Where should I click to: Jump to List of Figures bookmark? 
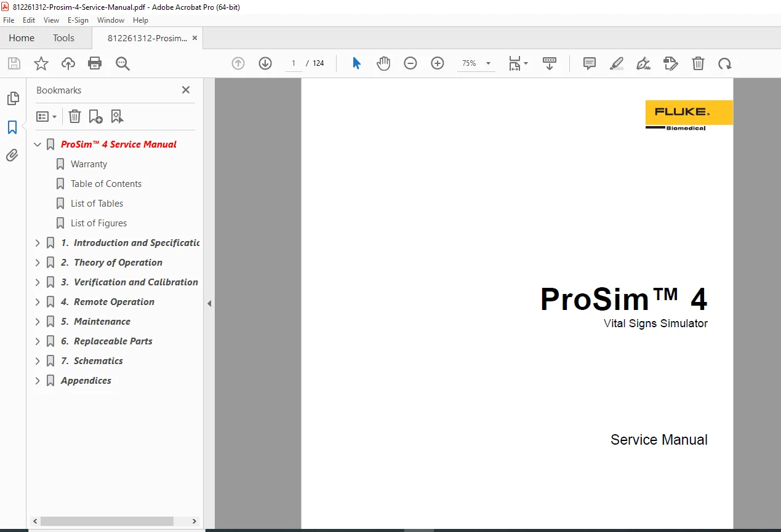(98, 223)
